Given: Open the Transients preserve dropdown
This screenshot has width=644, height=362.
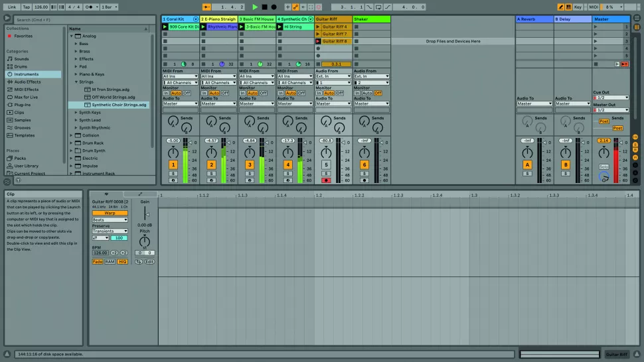Looking at the screenshot, I should tap(110, 231).
